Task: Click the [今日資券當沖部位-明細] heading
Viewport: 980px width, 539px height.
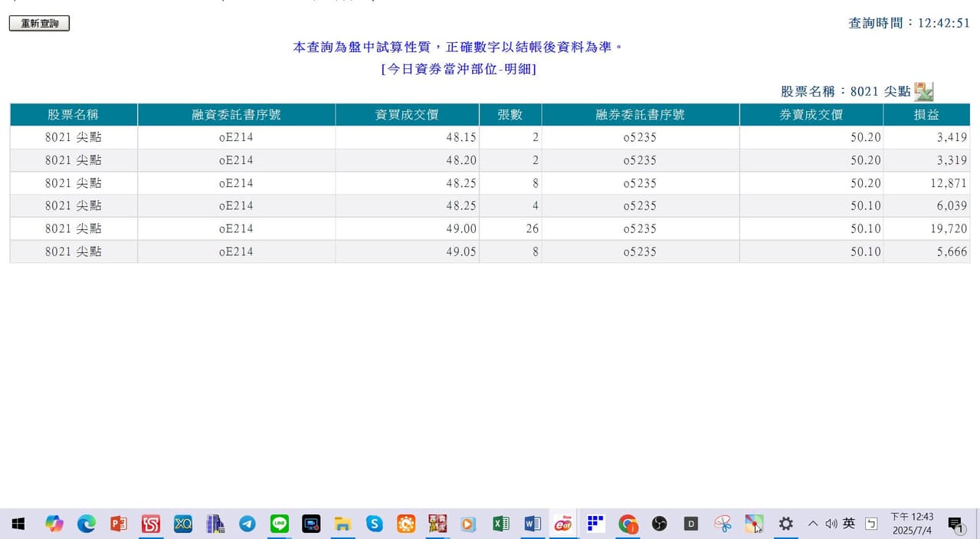Action: [x=458, y=69]
